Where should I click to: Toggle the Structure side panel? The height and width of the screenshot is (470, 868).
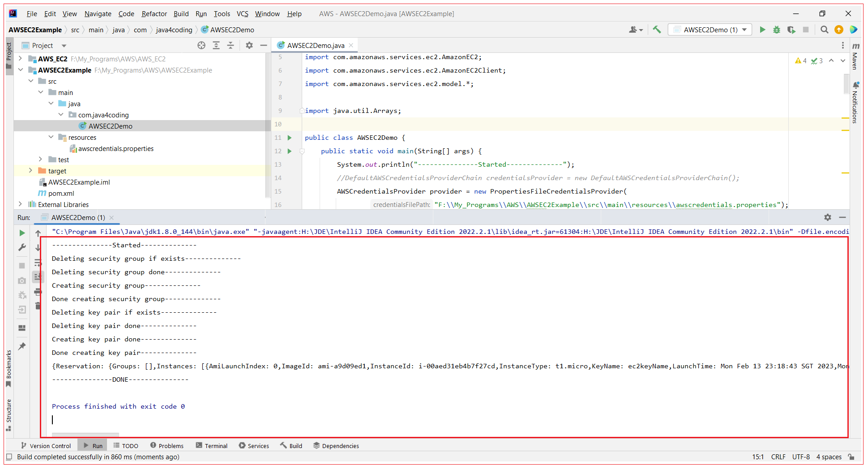(x=9, y=415)
